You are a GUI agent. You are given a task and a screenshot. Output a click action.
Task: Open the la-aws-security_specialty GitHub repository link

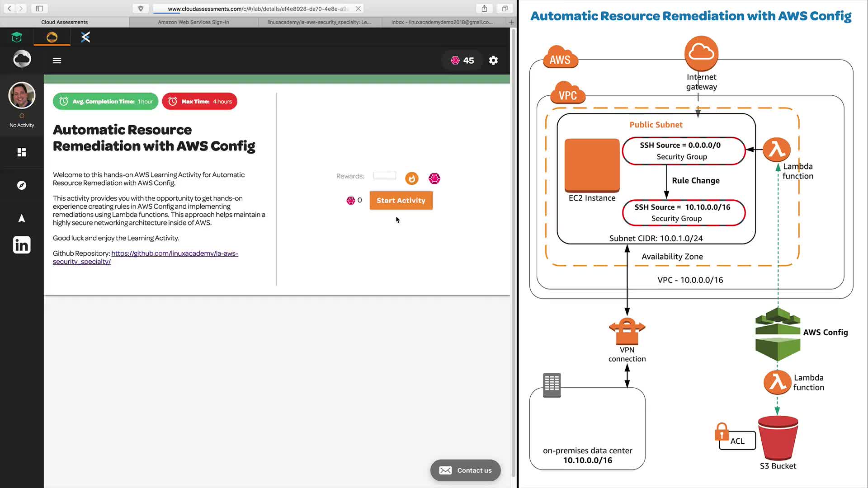point(175,253)
